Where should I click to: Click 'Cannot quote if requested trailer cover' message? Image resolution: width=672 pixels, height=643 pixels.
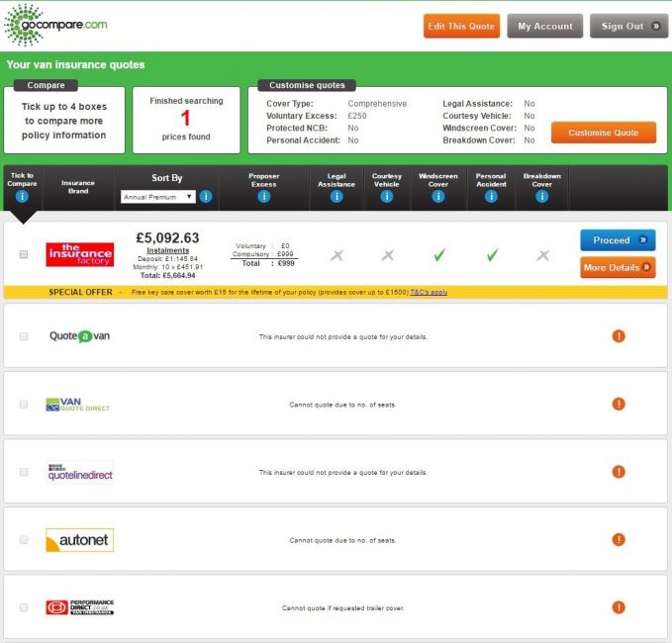(342, 607)
